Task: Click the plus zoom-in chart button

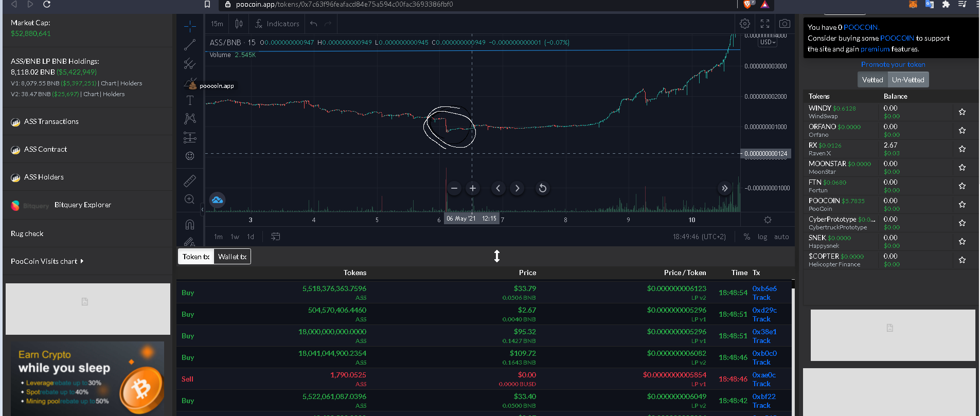Action: tap(473, 188)
